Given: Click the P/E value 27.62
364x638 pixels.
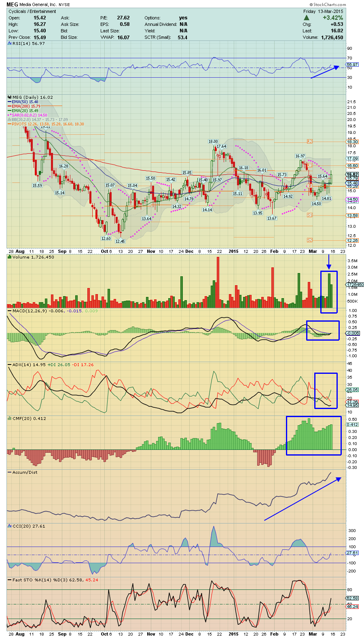Looking at the screenshot, I should [x=123, y=18].
